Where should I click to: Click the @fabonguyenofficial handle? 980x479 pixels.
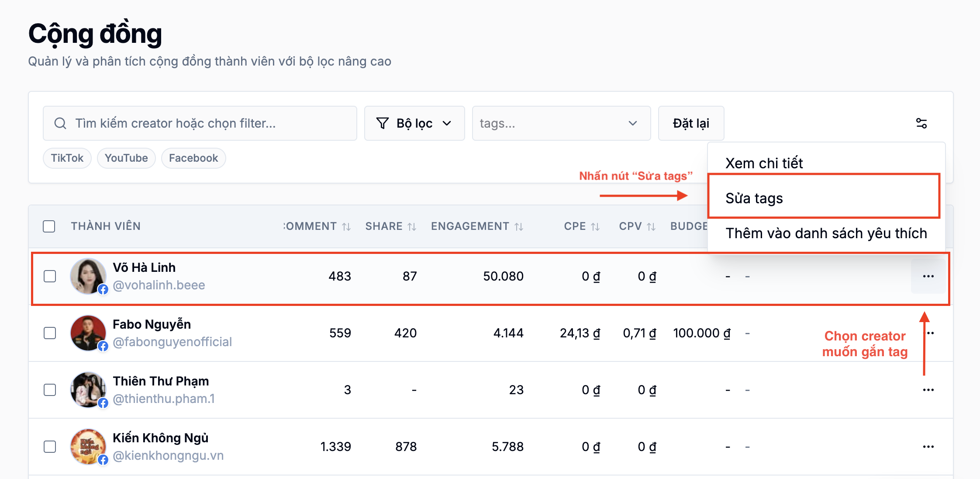[172, 342]
